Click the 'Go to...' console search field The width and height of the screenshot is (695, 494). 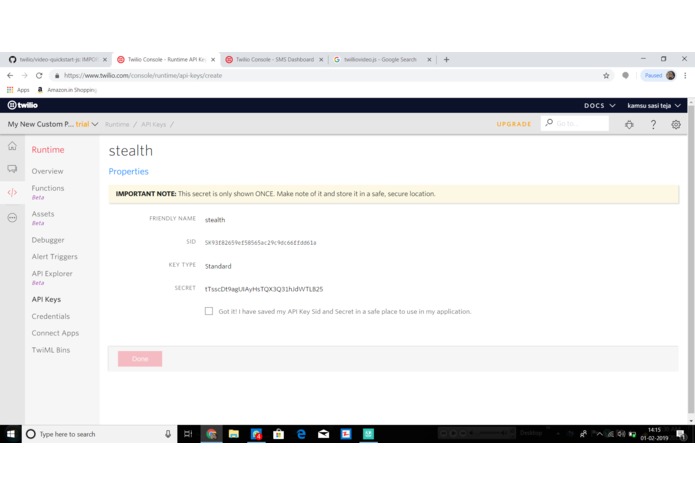click(x=575, y=124)
